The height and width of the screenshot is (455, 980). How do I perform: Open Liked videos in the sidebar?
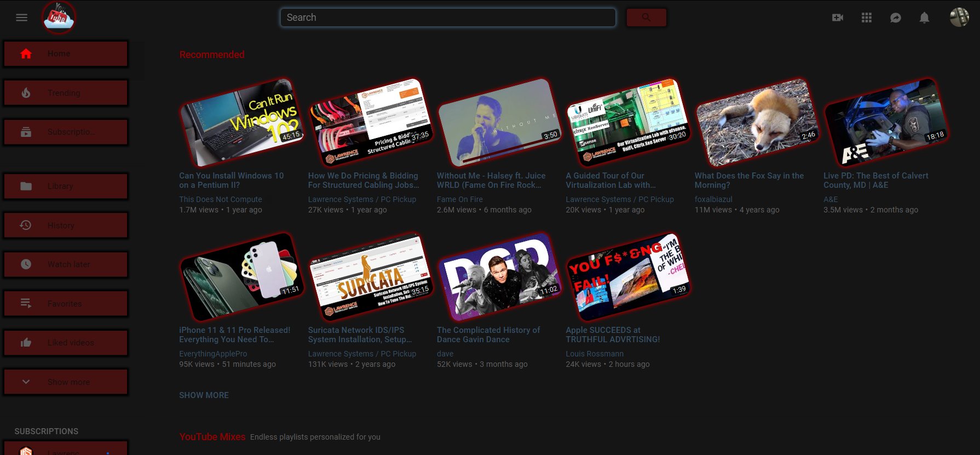pos(66,343)
